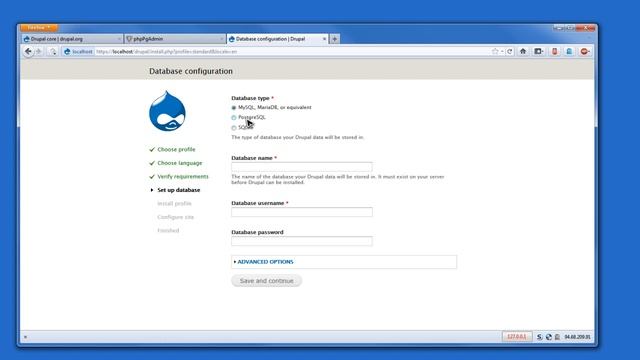Click the Set up database step

pos(179,190)
